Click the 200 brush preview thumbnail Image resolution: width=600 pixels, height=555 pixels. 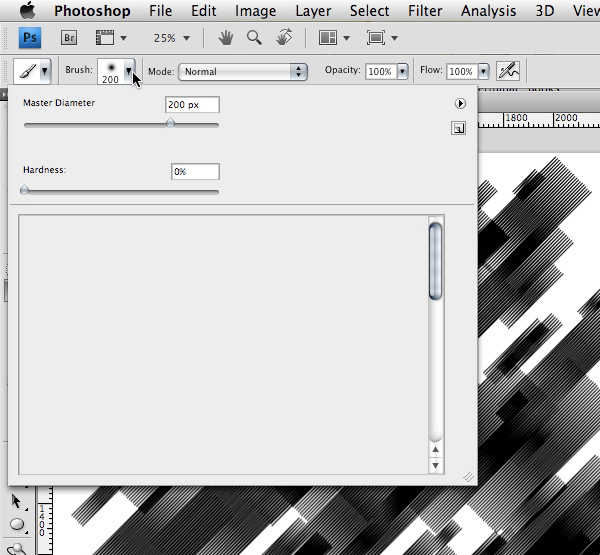pos(111,72)
